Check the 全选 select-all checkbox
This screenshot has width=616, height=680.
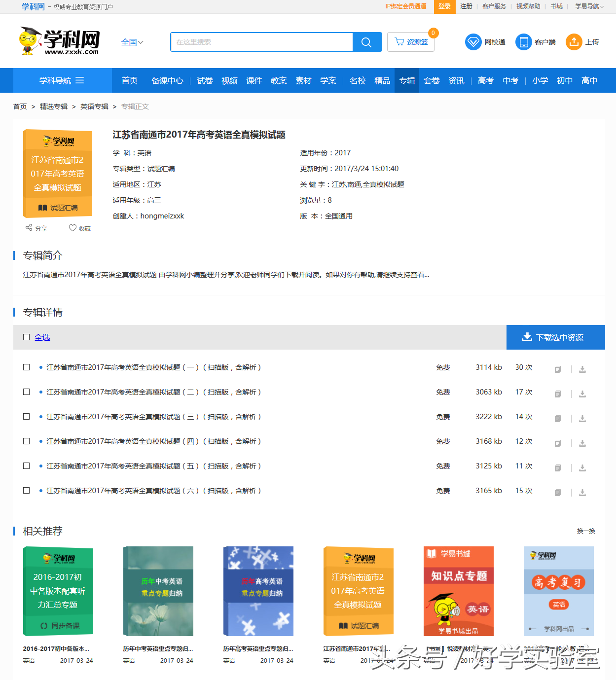coord(26,337)
